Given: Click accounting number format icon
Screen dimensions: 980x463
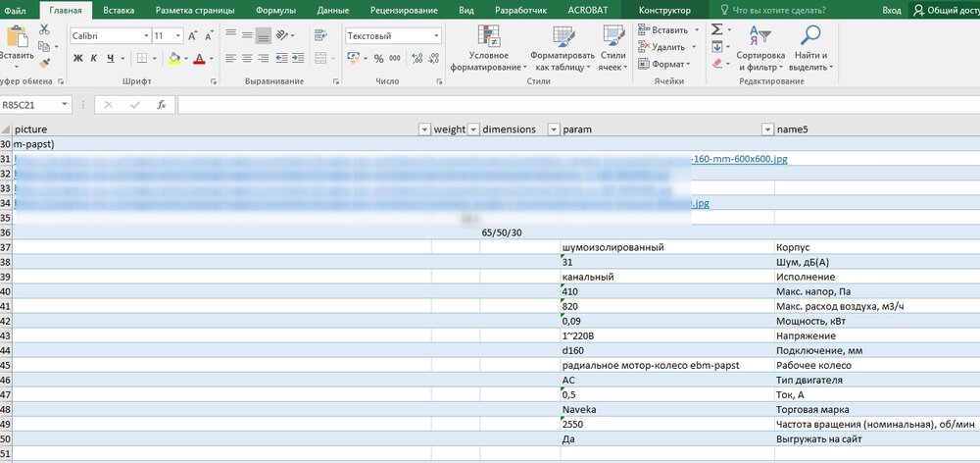Looking at the screenshot, I should 353,58.
